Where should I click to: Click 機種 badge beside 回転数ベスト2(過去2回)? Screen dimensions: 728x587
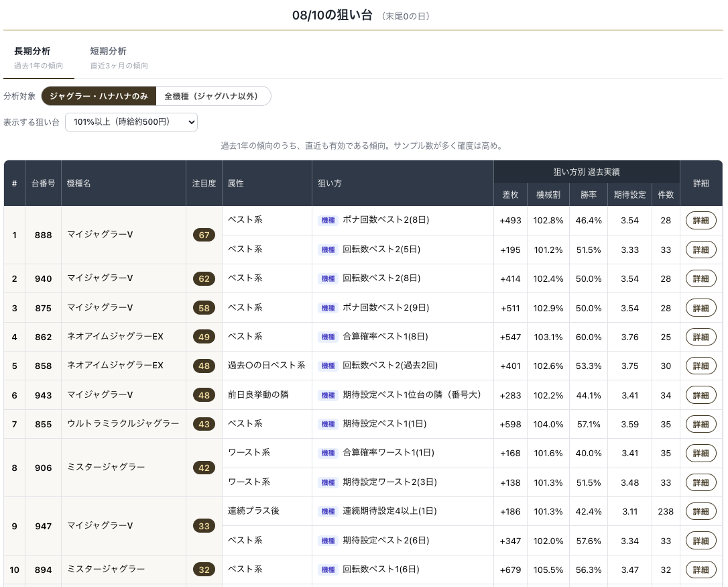328,366
